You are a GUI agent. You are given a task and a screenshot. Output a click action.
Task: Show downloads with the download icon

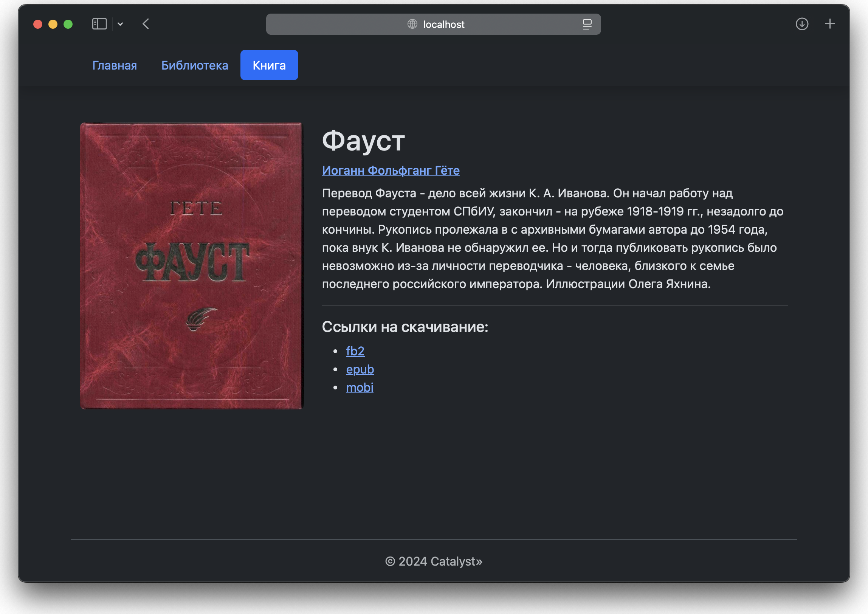pyautogui.click(x=802, y=24)
